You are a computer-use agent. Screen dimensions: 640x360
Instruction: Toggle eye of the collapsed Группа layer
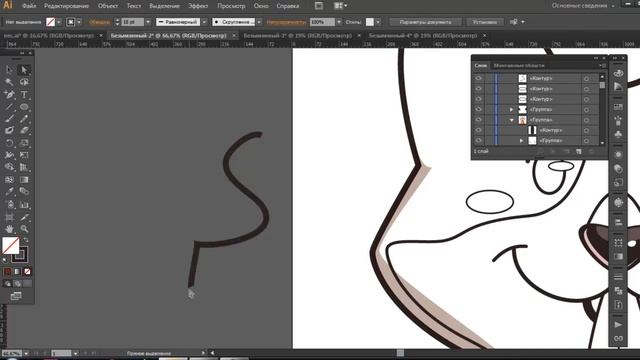(x=478, y=109)
